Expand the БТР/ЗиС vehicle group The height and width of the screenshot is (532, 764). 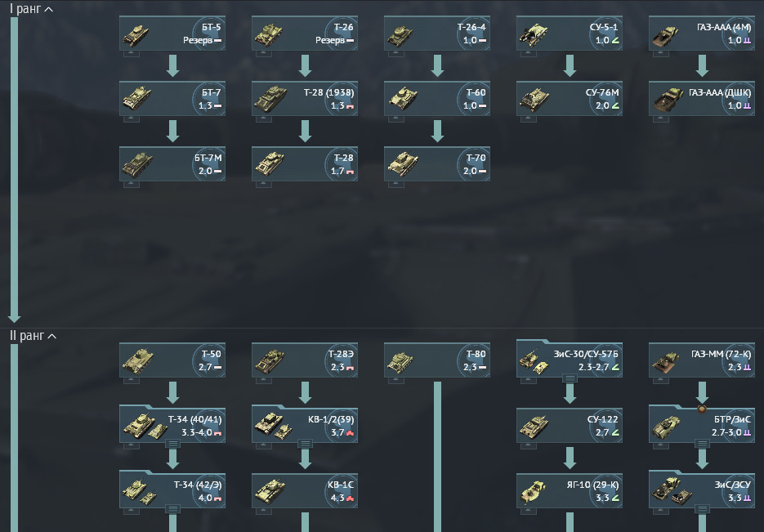click(x=702, y=443)
